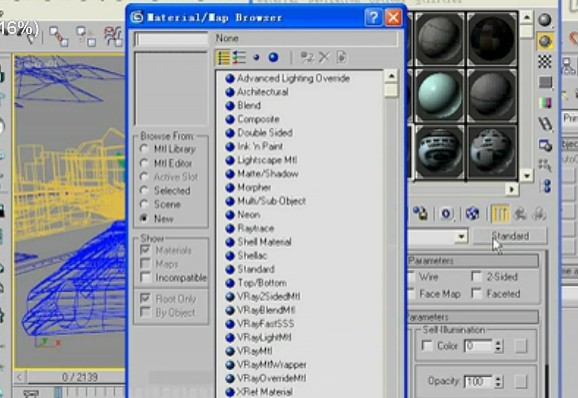Click Video Color Check icon
Image resolution: width=578 pixels, height=398 pixels.
click(x=545, y=102)
